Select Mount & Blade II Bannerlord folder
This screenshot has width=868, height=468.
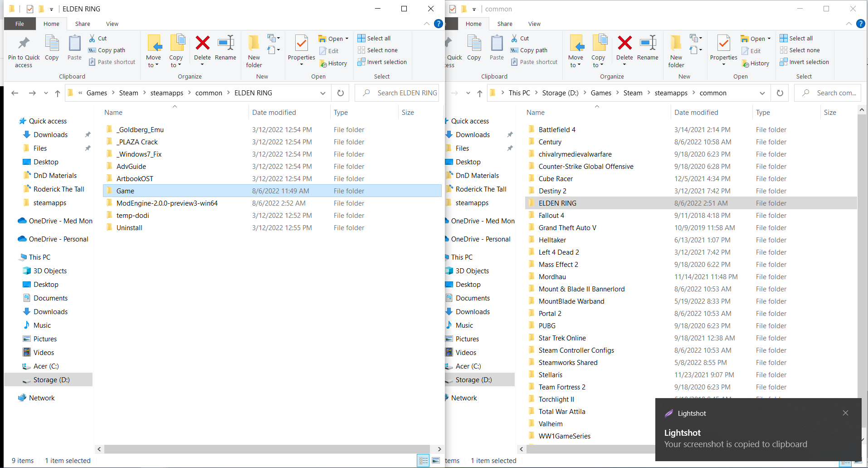point(691,289)
